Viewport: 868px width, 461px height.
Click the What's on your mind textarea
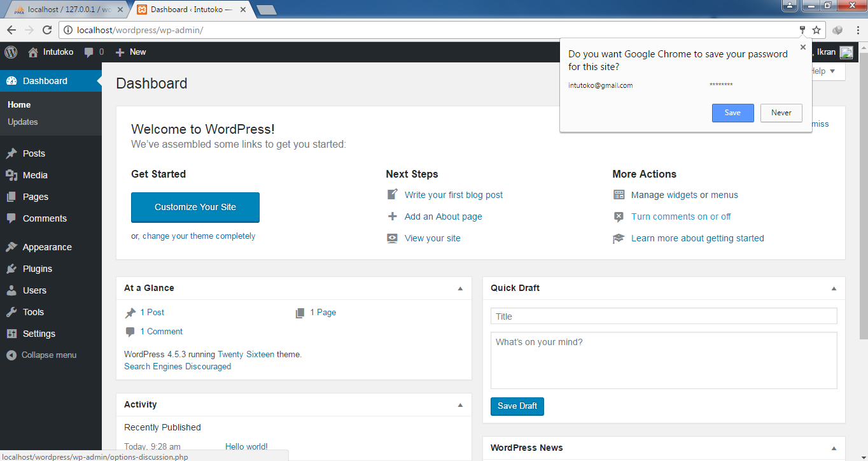click(x=664, y=360)
